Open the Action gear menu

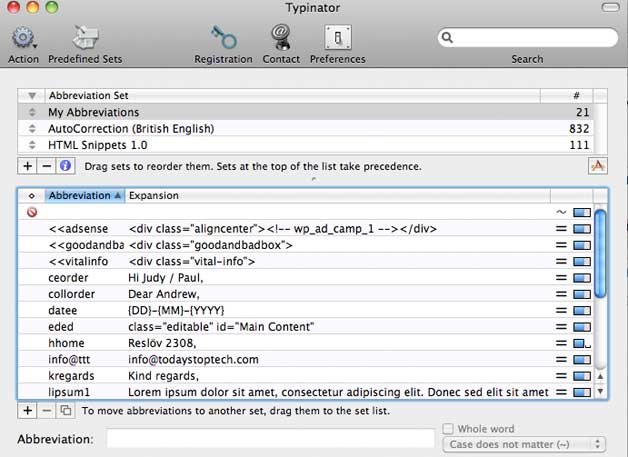(24, 38)
